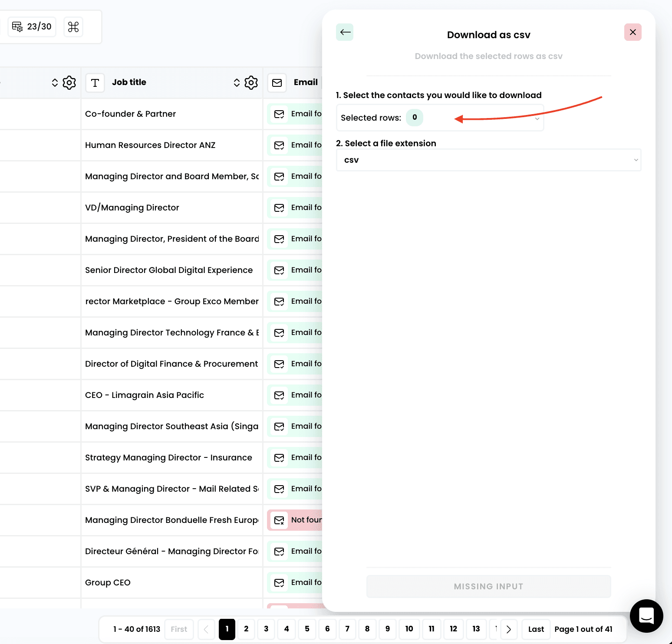Click the MISSING INPUT button
672x644 pixels.
(x=488, y=586)
